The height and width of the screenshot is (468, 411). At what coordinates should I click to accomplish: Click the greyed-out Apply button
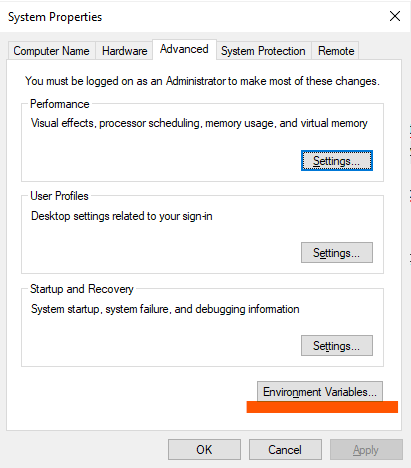click(x=366, y=450)
